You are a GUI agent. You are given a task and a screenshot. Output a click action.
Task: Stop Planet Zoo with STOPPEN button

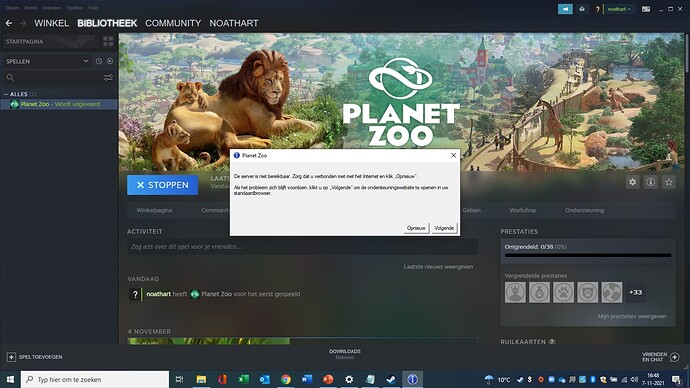coord(162,185)
